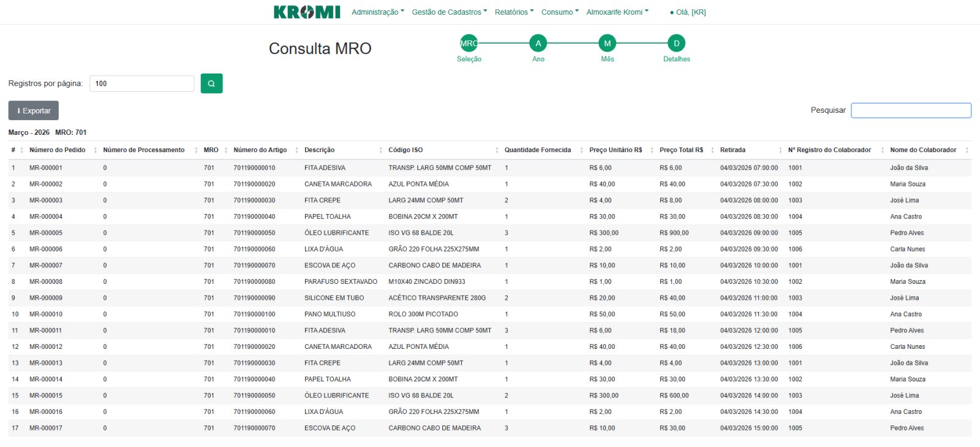
Task: Click ACÉTICO TRANSPARENTE 280G ISO code
Action: coord(437,298)
